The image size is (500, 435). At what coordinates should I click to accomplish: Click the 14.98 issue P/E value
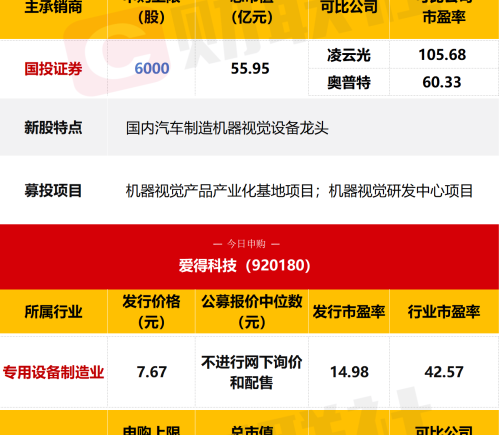coord(349,372)
